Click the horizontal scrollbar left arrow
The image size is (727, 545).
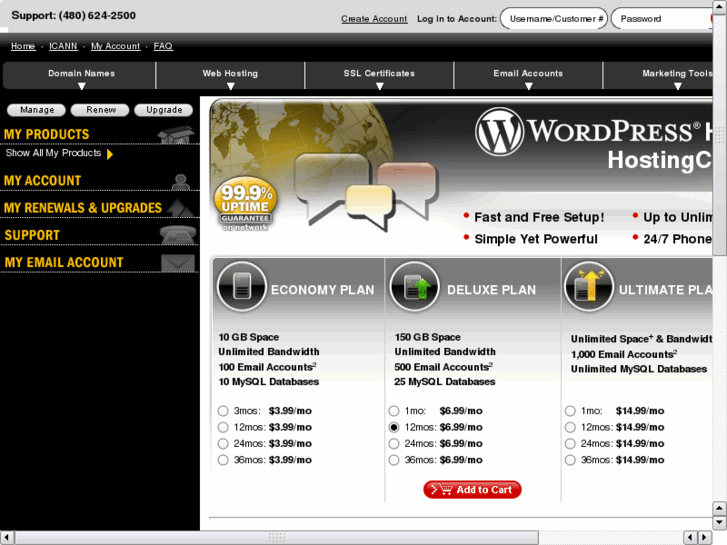pyautogui.click(x=7, y=537)
